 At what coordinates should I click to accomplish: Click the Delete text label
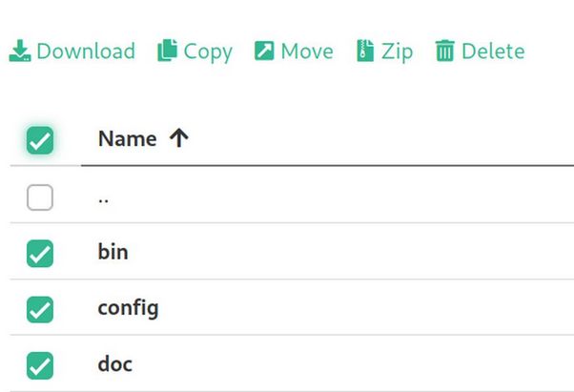[493, 51]
